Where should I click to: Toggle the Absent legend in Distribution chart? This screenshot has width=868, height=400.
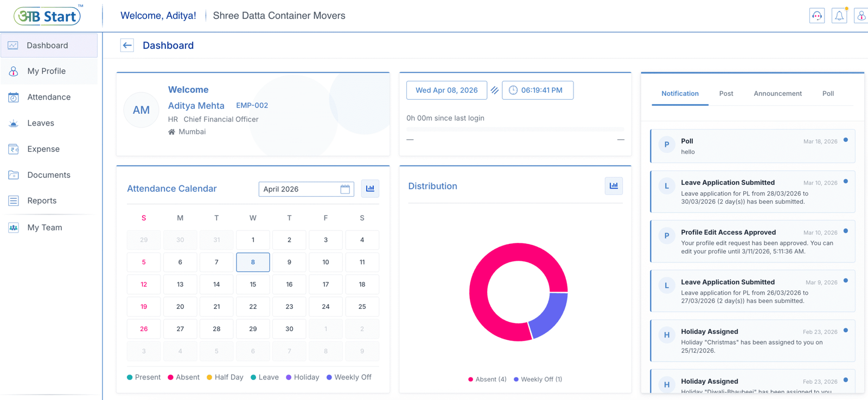pos(487,379)
